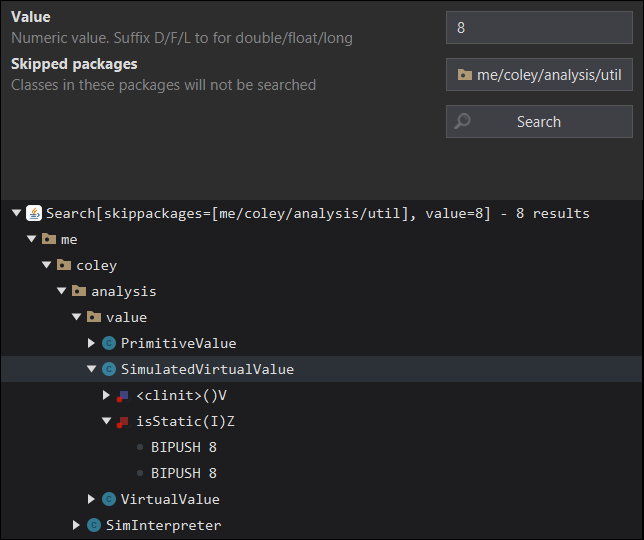Click the 'Numeric value. Suffix D/F/L' description
Image resolution: width=644 pixels, height=540 pixels.
pyautogui.click(x=182, y=38)
